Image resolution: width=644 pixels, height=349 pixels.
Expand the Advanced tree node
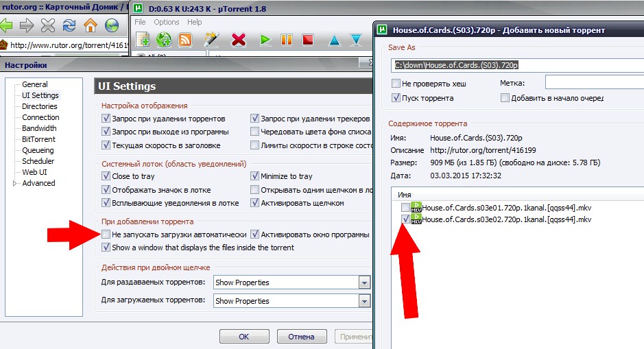15,184
